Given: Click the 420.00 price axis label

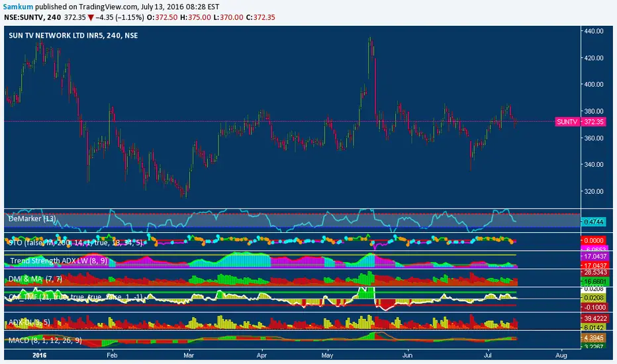Looking at the screenshot, I should (594, 58).
